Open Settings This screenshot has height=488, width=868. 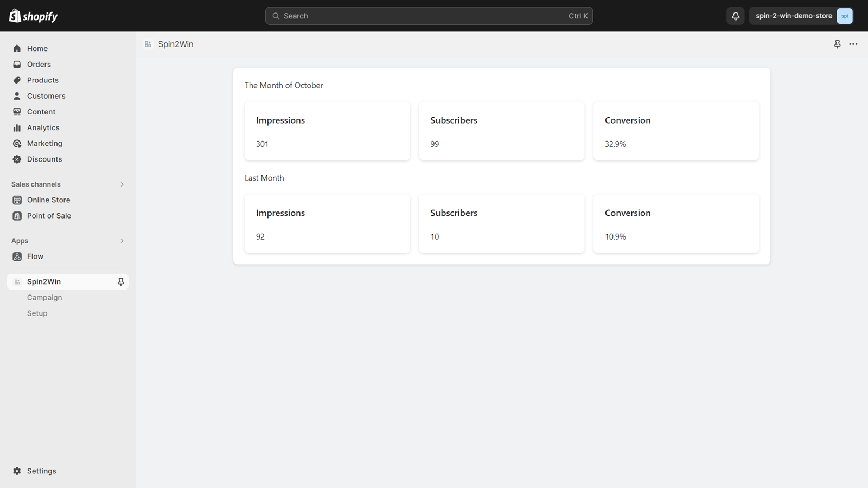(68, 471)
